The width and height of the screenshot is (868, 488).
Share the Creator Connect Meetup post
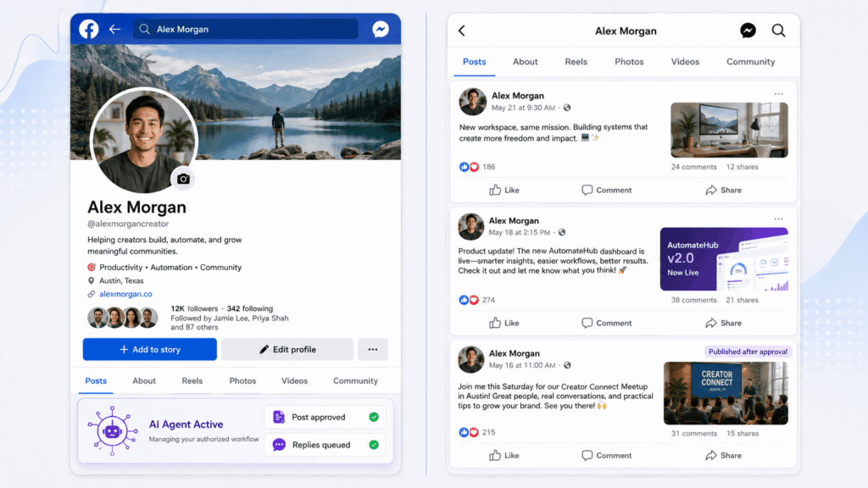[723, 455]
